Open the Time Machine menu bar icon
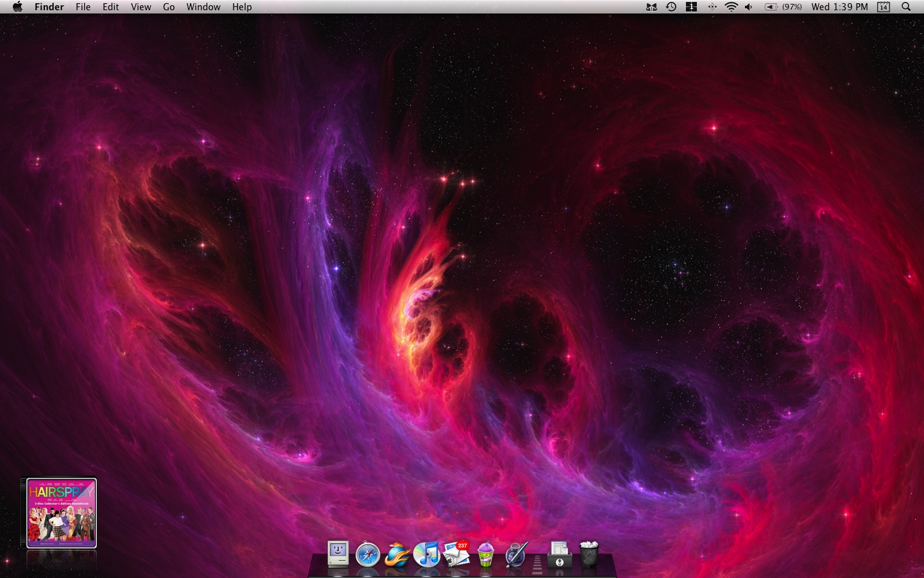Image resolution: width=924 pixels, height=578 pixels. point(671,7)
